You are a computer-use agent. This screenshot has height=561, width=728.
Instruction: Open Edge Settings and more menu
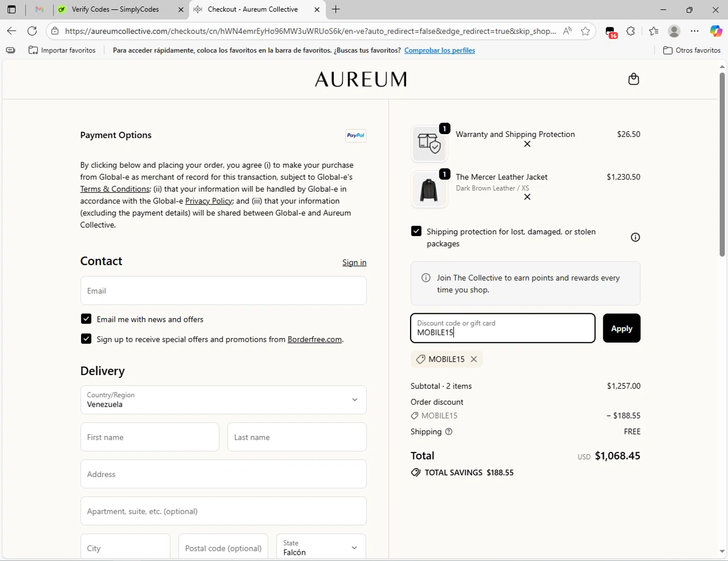pyautogui.click(x=695, y=31)
